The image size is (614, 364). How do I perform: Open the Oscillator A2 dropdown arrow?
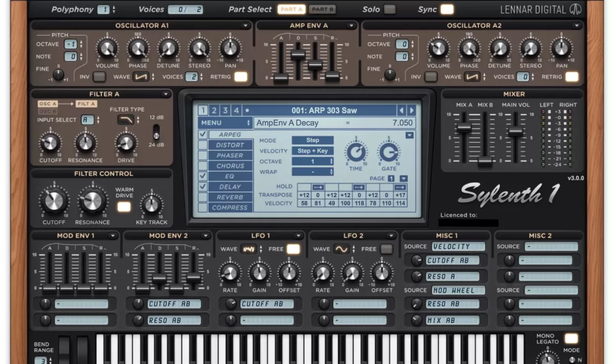coord(576,26)
